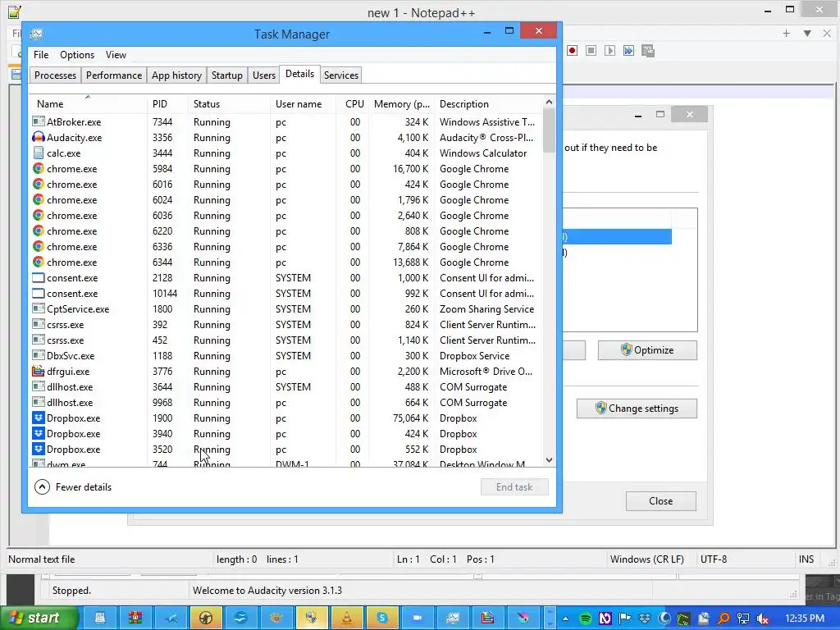Click Windows (CR LF) in Notepad++ status bar
Screen dimensions: 840x630
(646, 559)
